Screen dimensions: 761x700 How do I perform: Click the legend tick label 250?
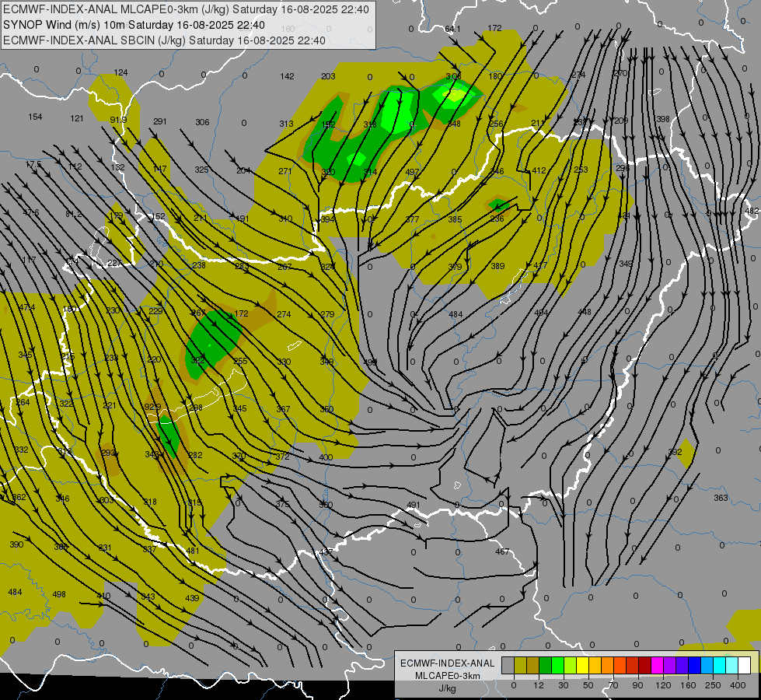(x=713, y=685)
